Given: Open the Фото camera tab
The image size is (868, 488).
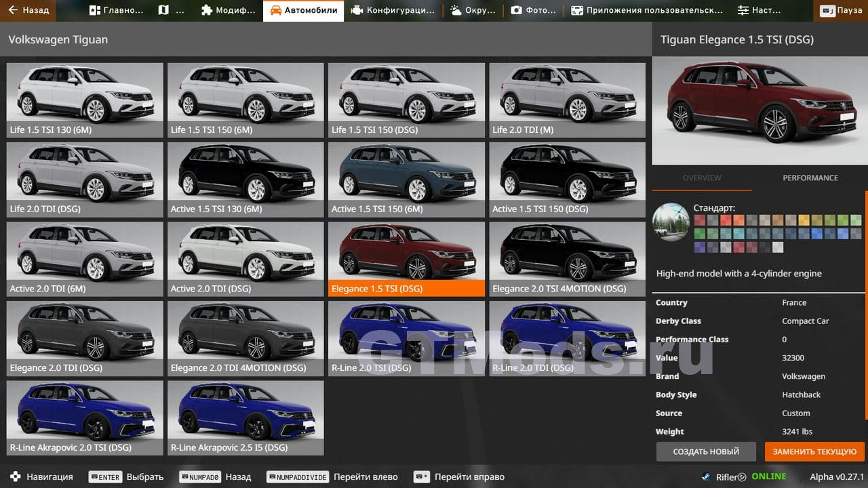Looking at the screenshot, I should pos(534,10).
